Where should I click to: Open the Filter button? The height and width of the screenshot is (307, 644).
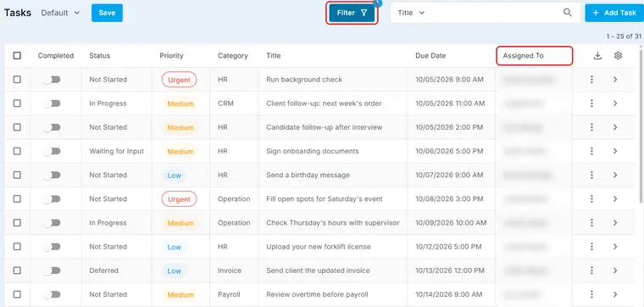tap(352, 13)
